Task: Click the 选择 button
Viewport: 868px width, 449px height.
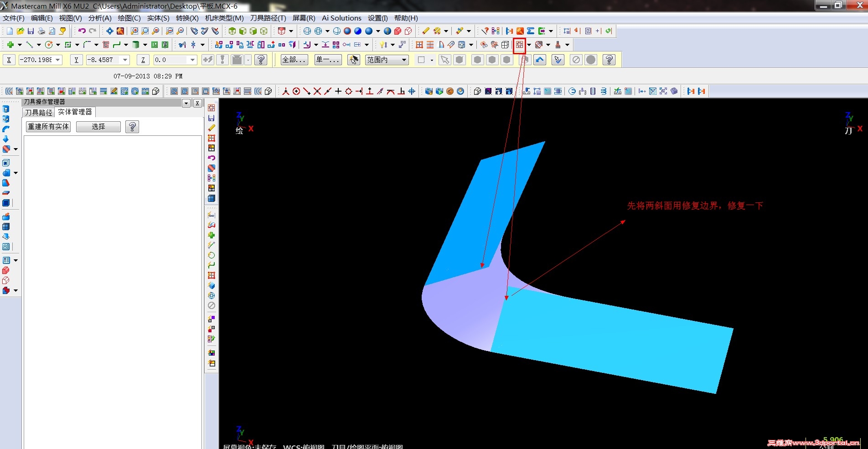Action: (98, 127)
